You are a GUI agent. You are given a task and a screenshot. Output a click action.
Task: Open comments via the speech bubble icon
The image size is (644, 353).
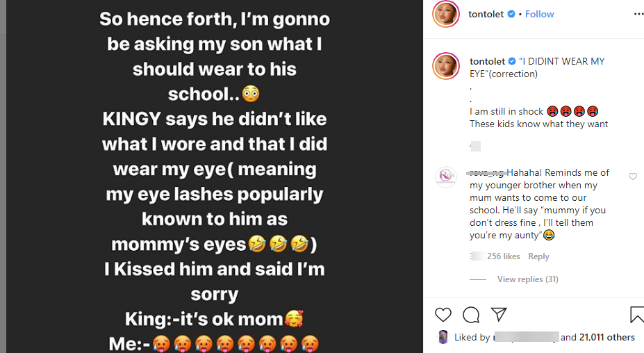[x=471, y=315]
